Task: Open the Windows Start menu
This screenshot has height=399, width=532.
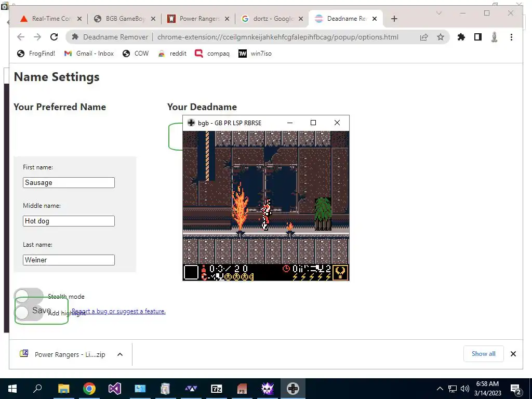Action: click(12, 389)
